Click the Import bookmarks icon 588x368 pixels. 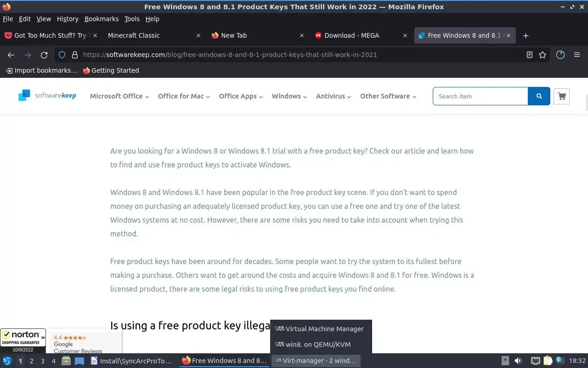coord(9,70)
